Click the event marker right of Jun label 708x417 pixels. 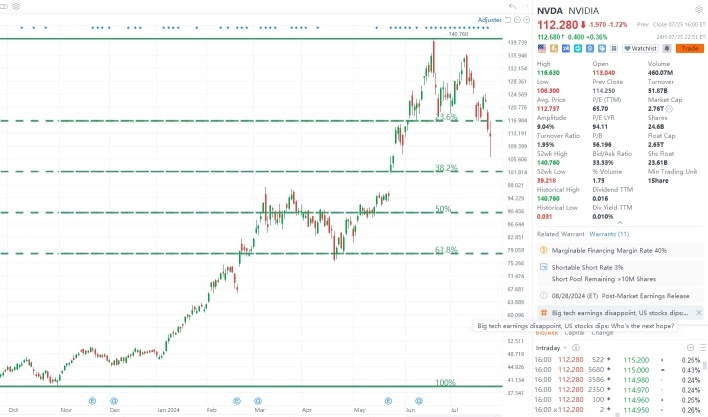tap(419, 401)
